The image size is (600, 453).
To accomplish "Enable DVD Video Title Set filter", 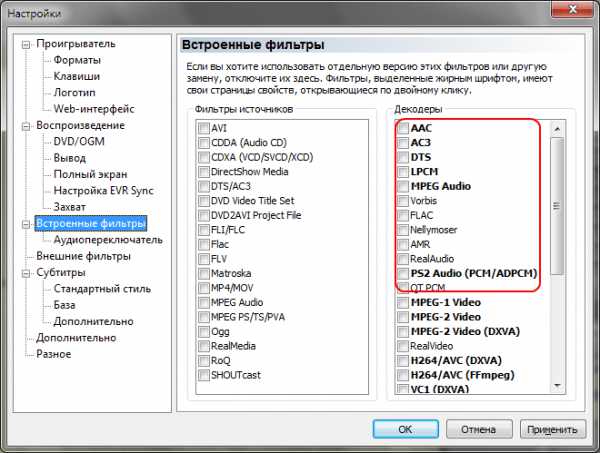I will pyautogui.click(x=204, y=201).
